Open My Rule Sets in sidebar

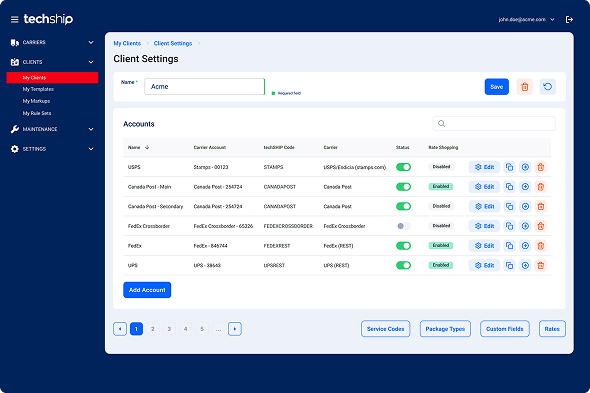coord(37,113)
